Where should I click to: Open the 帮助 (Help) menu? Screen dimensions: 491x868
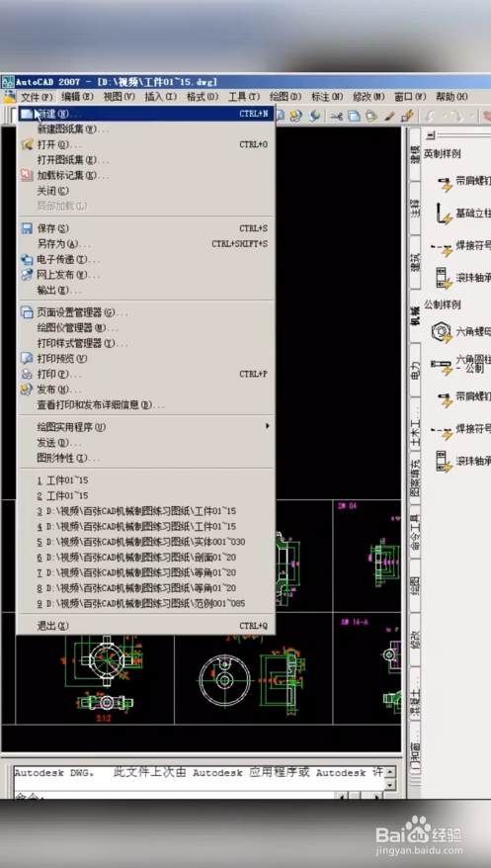(x=451, y=96)
